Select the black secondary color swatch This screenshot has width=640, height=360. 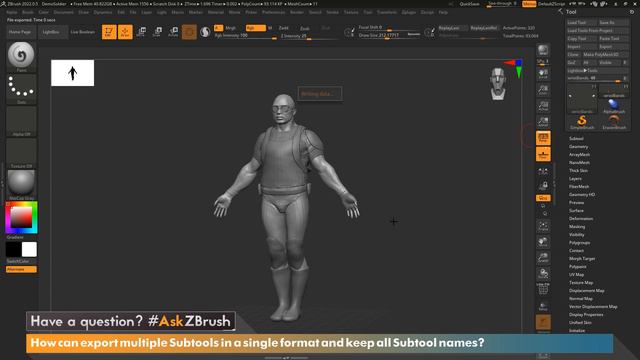click(13, 249)
